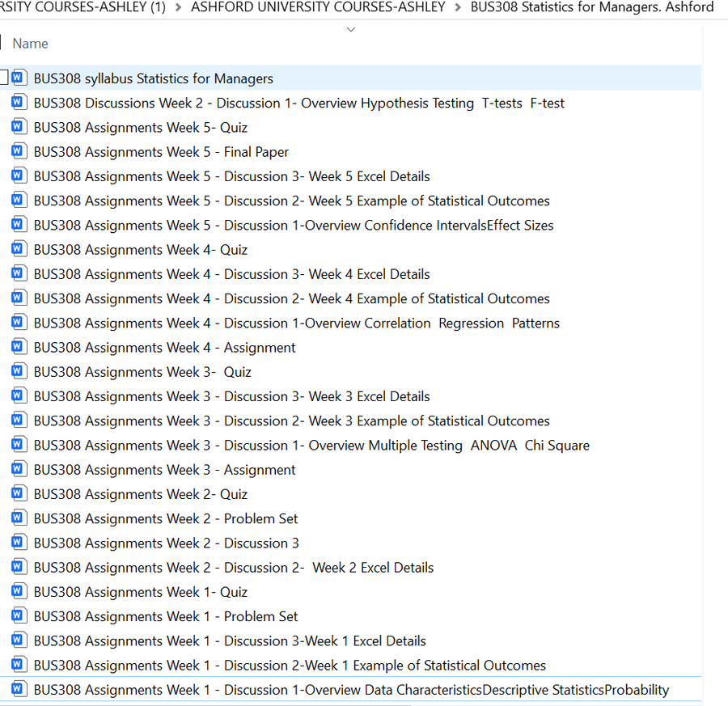The width and height of the screenshot is (728, 706).
Task: Select 'Discussion 3- Week 3 Excel Details' name
Action: (x=231, y=397)
